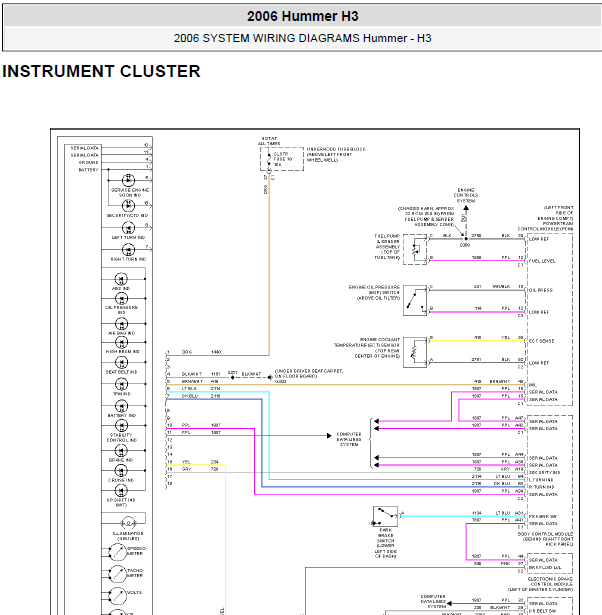Select the ABS indicator LED symbol

pyautogui.click(x=121, y=279)
